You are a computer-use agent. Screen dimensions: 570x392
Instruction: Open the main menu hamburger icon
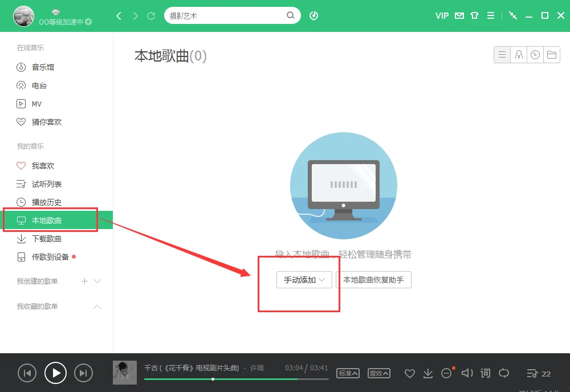click(491, 15)
